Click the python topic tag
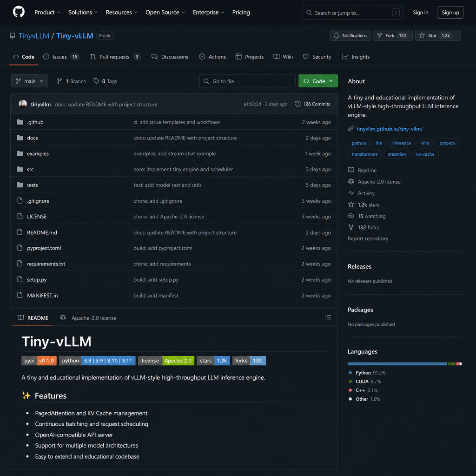The image size is (476, 476). (359, 143)
